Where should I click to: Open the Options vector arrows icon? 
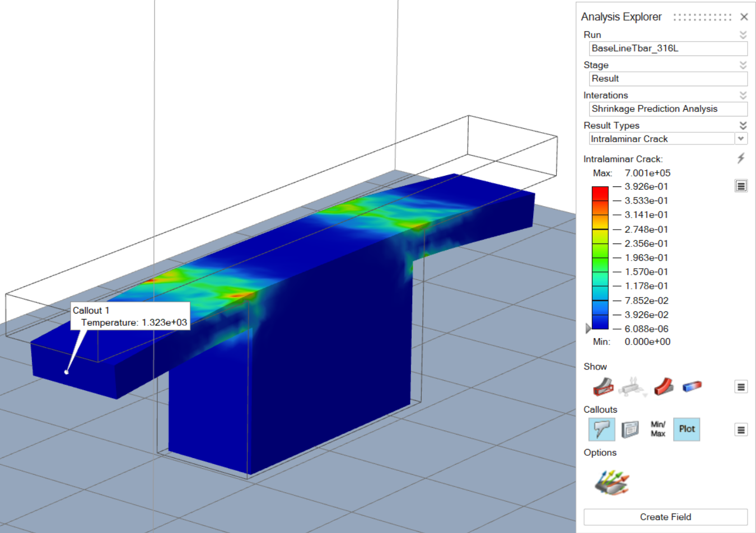pyautogui.click(x=612, y=481)
